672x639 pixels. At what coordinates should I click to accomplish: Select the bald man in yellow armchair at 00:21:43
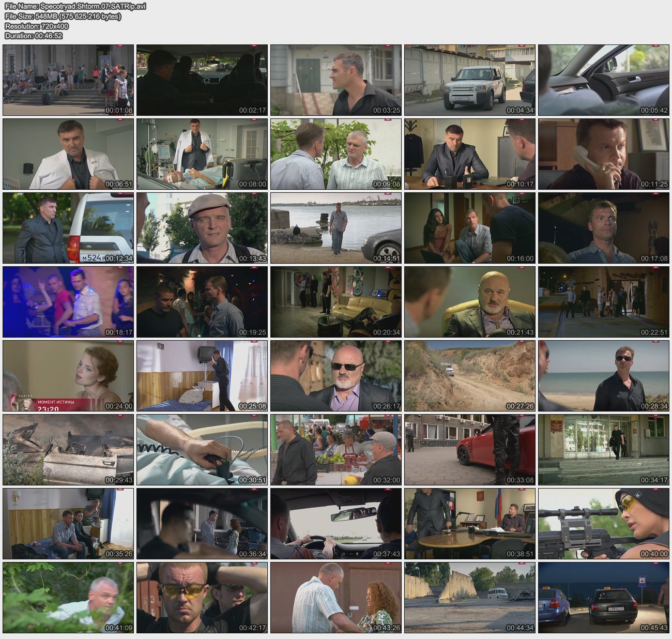tap(469, 302)
